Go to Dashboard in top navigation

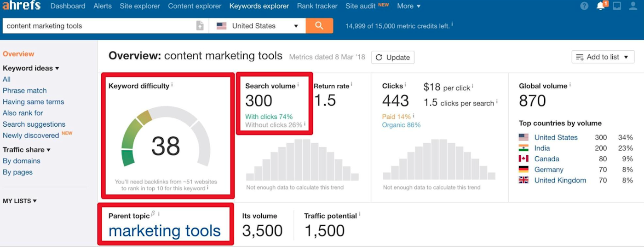[68, 6]
